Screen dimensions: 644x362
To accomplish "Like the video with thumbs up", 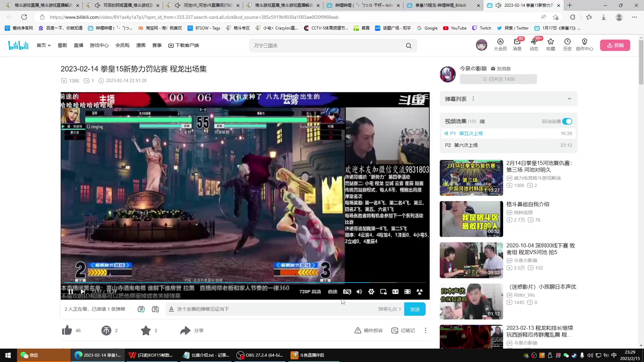I will 67,330.
